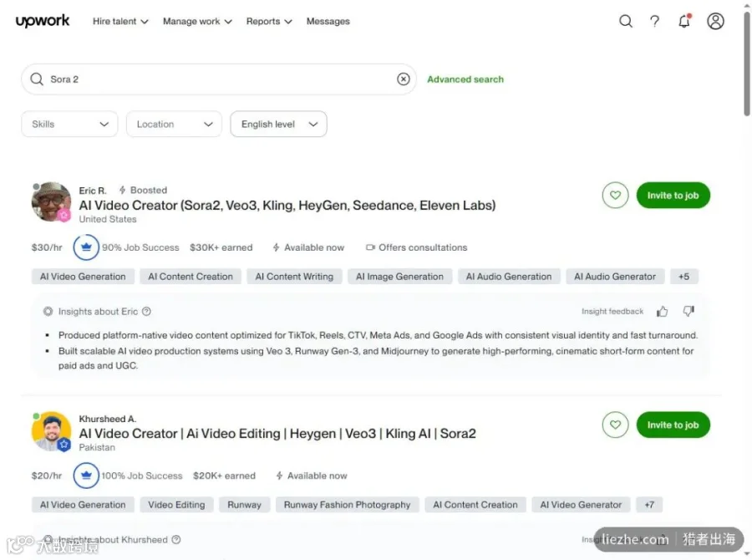Select Khursheed's AI Video Generation skill tag
Viewport: 752px width, 560px height.
coord(83,505)
